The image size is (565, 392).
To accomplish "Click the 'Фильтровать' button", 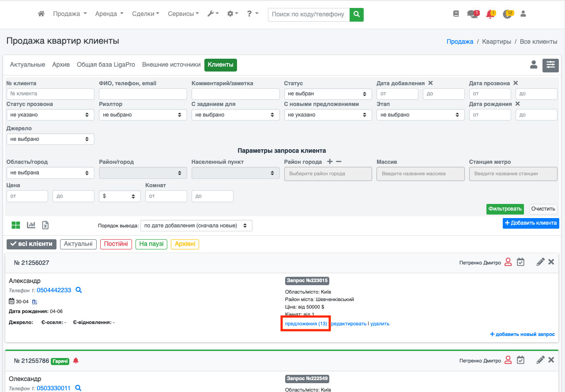I will (505, 209).
